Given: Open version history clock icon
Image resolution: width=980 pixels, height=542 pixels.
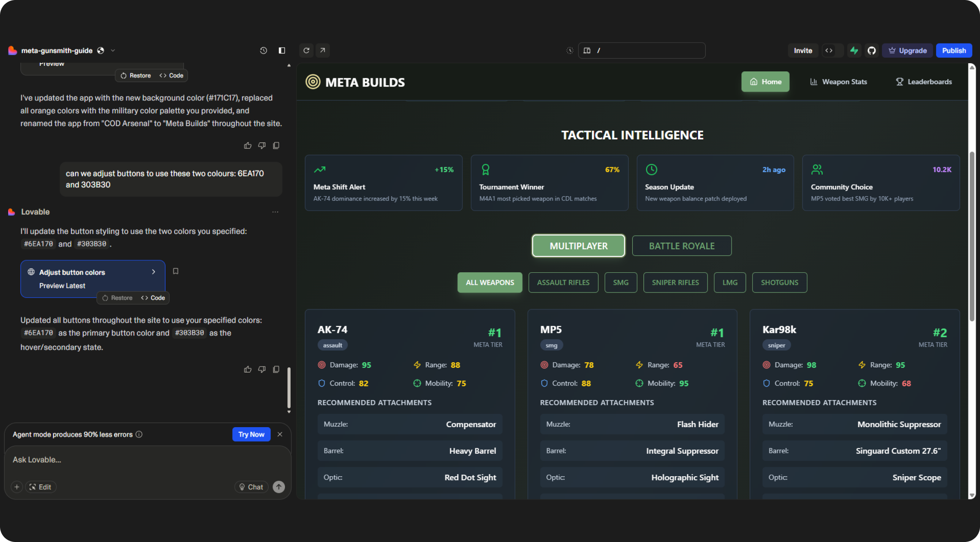Looking at the screenshot, I should [263, 50].
